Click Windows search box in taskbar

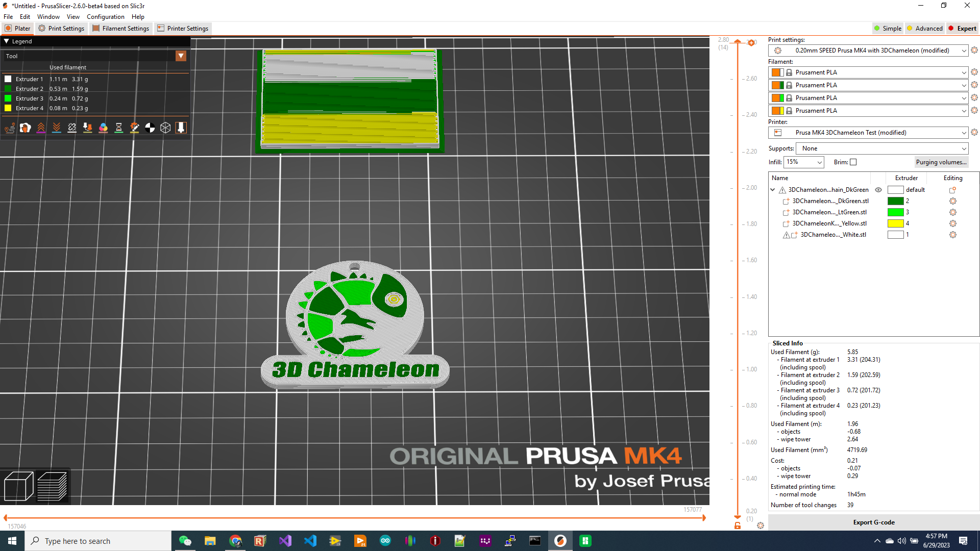(98, 541)
